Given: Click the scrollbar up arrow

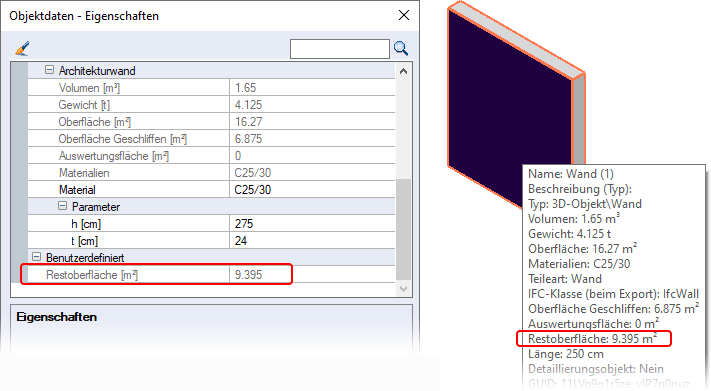Looking at the screenshot, I should (403, 71).
